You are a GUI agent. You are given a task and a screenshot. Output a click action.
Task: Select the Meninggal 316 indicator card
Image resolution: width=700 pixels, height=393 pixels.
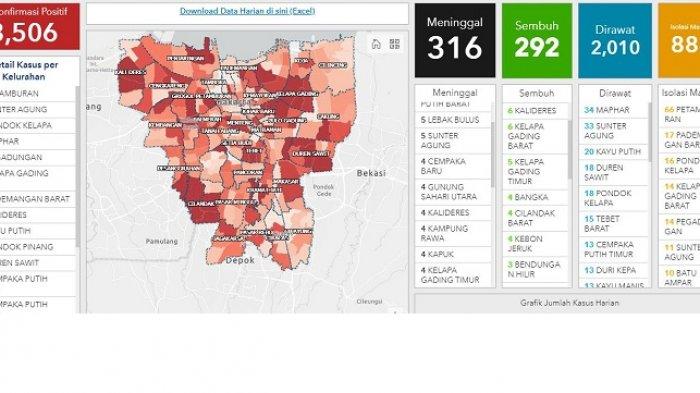(x=454, y=40)
